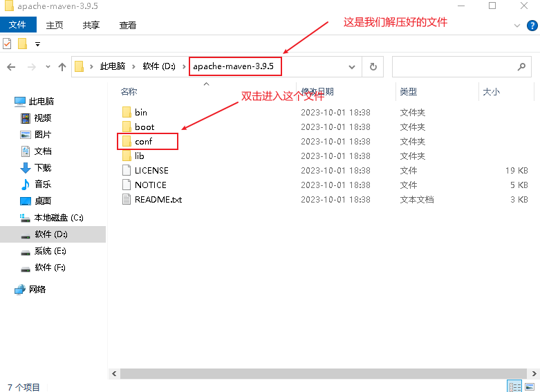Sort by the 大小 column header
This screenshot has width=540, height=392.
491,92
